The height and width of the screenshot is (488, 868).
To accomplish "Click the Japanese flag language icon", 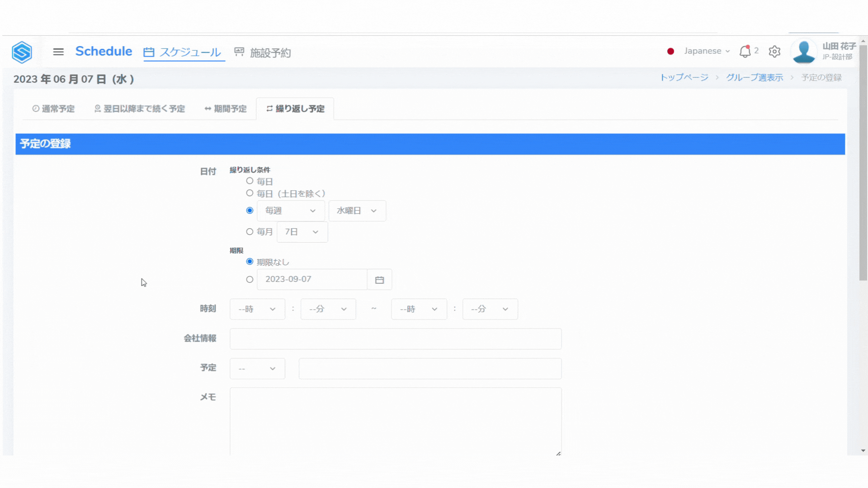I will (x=670, y=52).
